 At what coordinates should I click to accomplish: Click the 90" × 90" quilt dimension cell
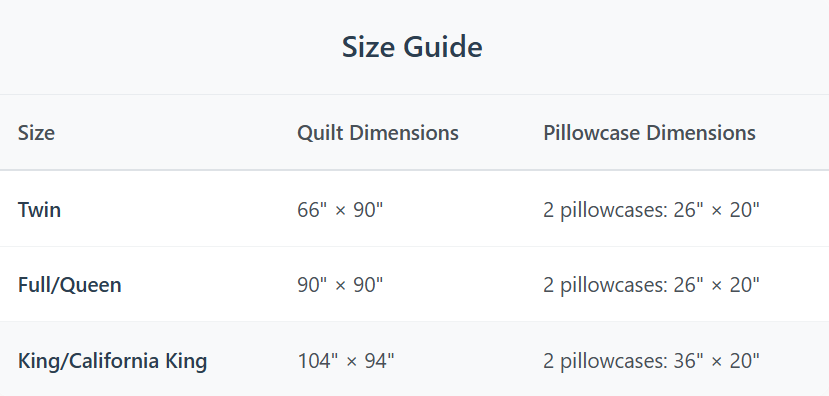pyautogui.click(x=339, y=285)
